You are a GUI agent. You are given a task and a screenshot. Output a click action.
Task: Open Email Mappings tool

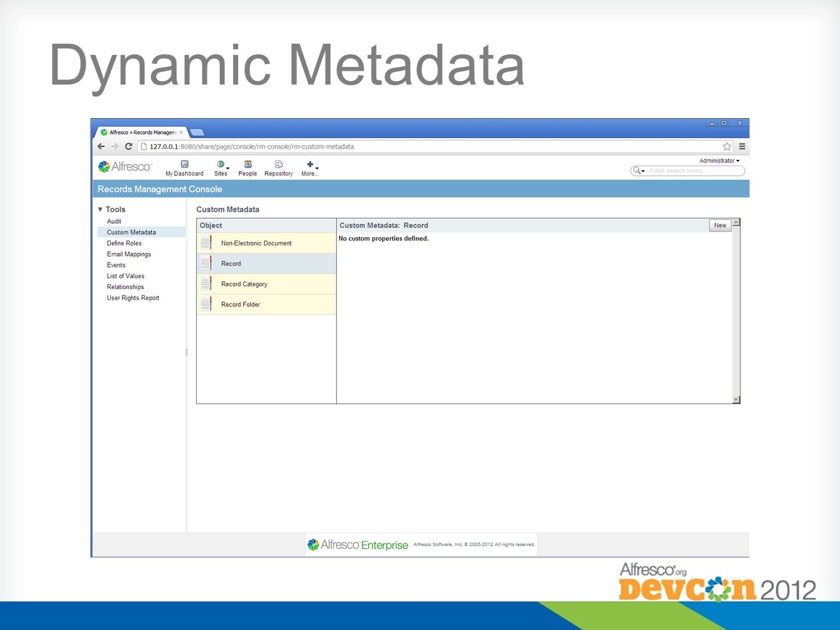pyautogui.click(x=129, y=254)
